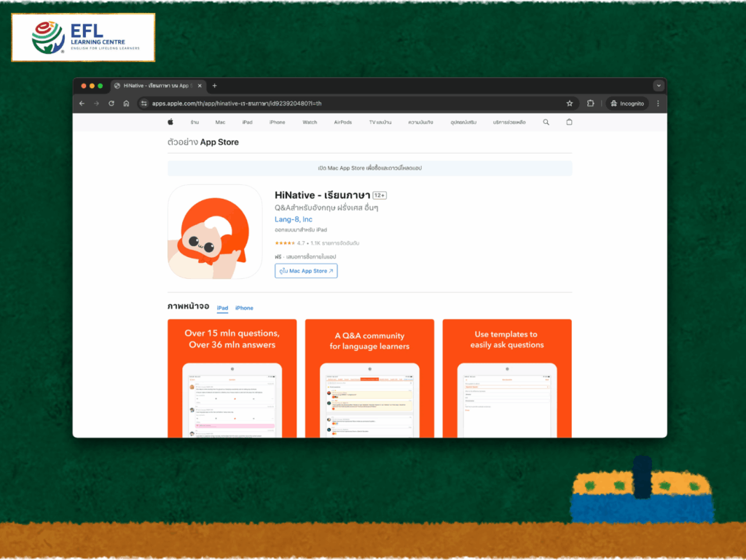
Task: Click the 4.7 star rating line
Action: [x=317, y=243]
